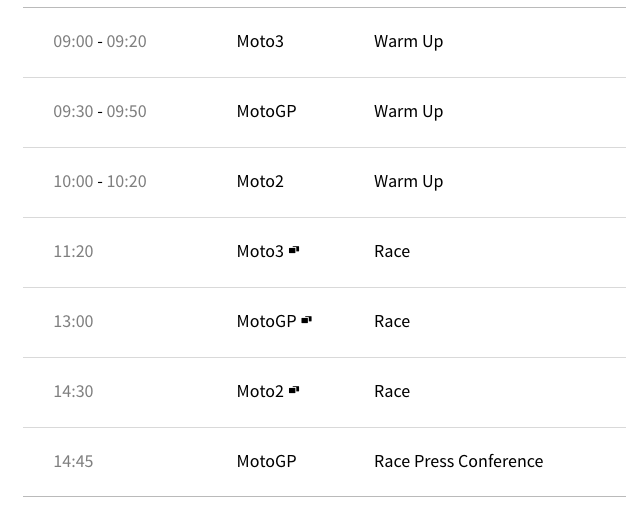Click the 14:45 press conference time
The width and height of the screenshot is (626, 507).
coord(73,461)
